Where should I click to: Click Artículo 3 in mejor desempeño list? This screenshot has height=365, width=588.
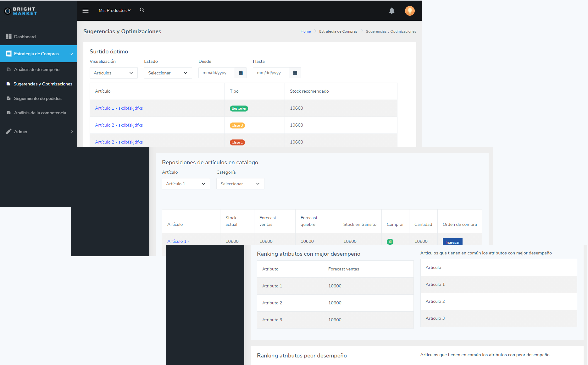point(499,318)
